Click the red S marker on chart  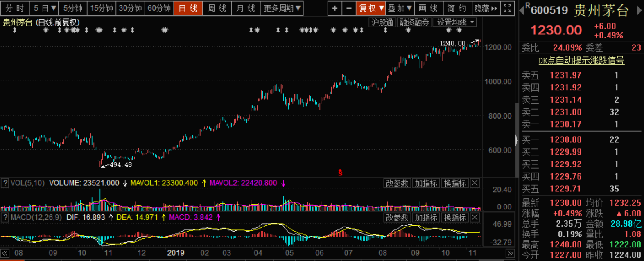340,173
